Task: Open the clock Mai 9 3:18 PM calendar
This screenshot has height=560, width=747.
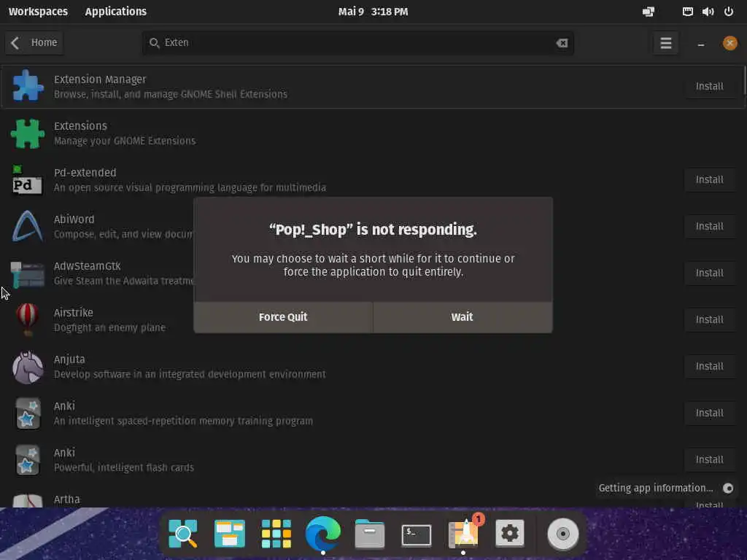Action: (x=373, y=12)
